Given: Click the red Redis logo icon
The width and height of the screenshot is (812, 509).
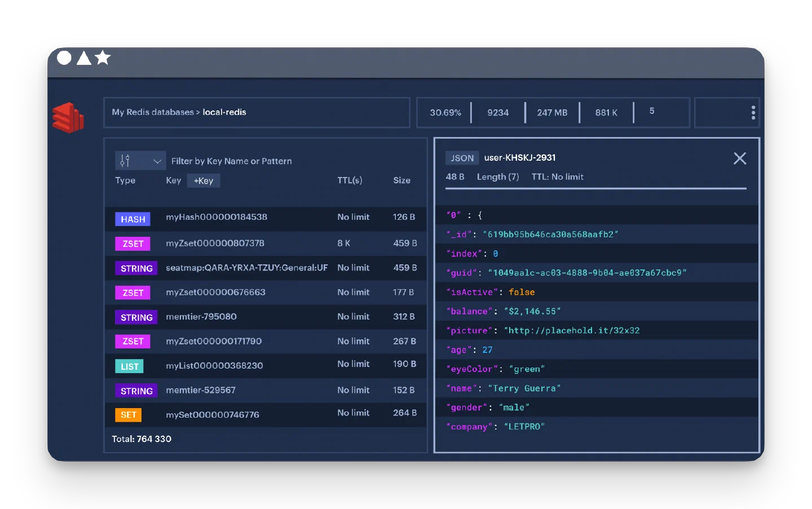Looking at the screenshot, I should coord(68,117).
